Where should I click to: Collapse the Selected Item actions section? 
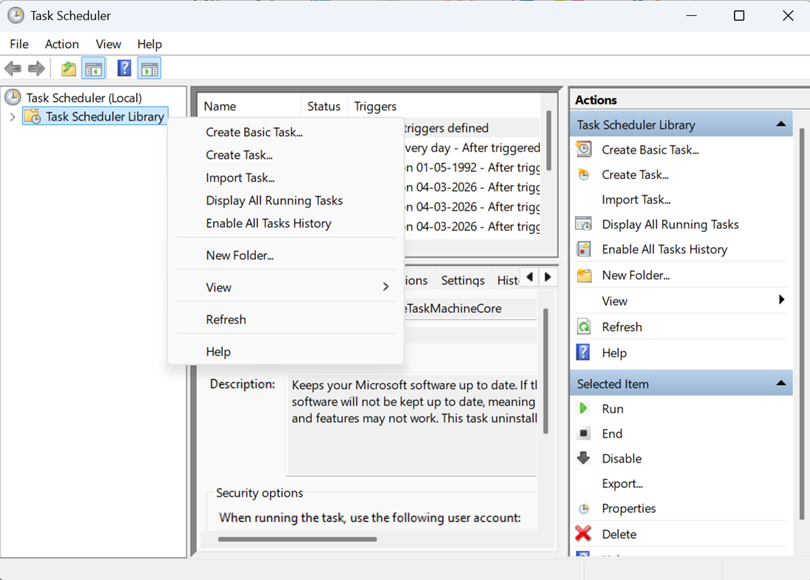(x=781, y=383)
